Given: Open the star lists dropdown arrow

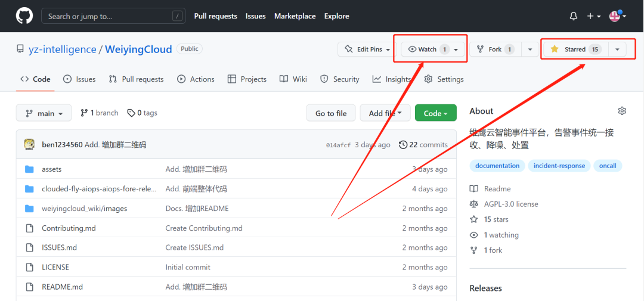Looking at the screenshot, I should [617, 49].
